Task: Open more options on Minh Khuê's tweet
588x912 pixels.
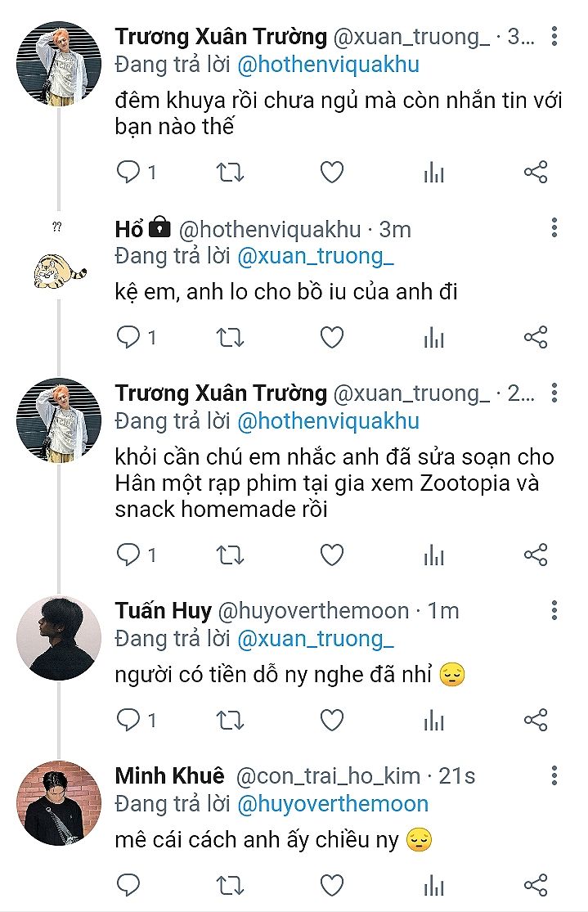Action: click(x=554, y=775)
